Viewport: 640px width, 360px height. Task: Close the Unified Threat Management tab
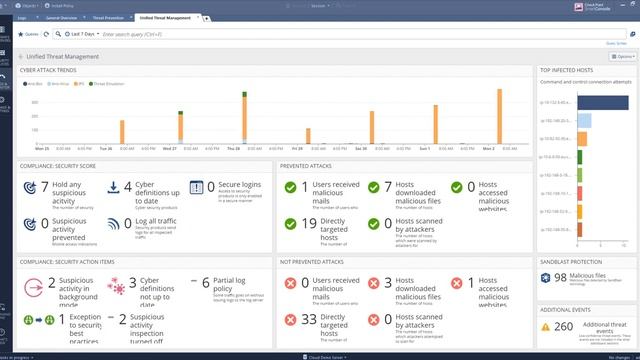[198, 18]
